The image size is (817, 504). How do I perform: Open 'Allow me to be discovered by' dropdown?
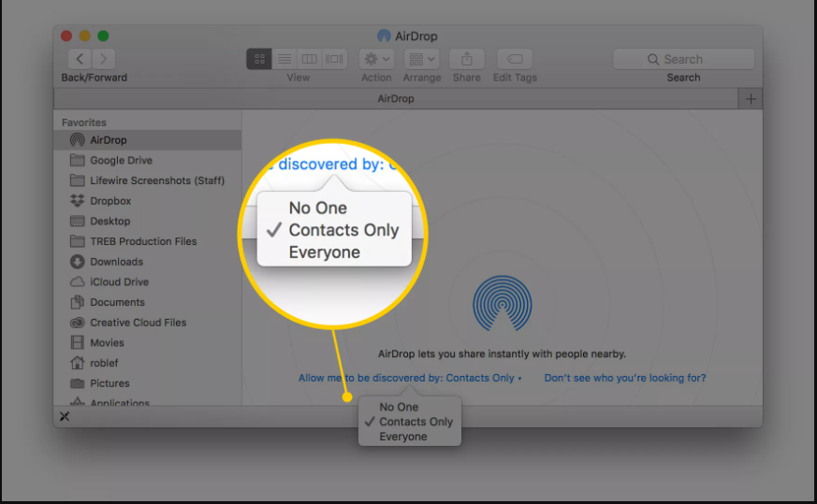[x=410, y=378]
